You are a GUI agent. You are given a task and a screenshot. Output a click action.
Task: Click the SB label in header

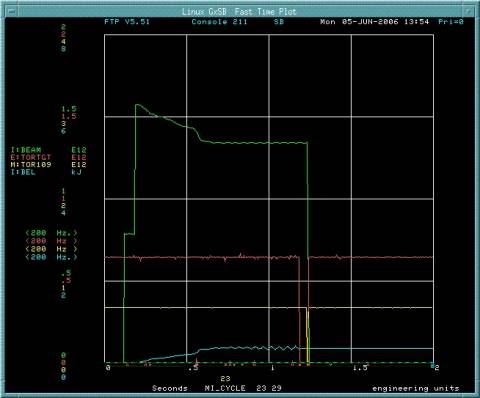279,22
